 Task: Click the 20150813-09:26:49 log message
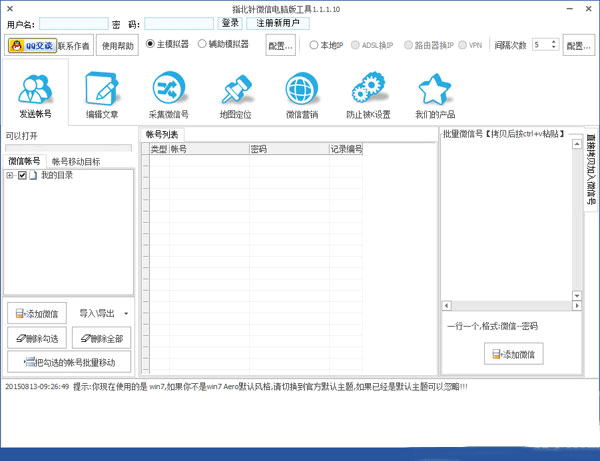[236, 386]
